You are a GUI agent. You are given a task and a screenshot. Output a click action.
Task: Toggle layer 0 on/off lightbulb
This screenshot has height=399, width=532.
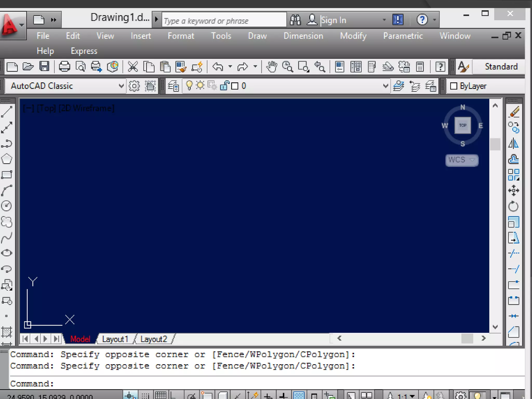189,85
